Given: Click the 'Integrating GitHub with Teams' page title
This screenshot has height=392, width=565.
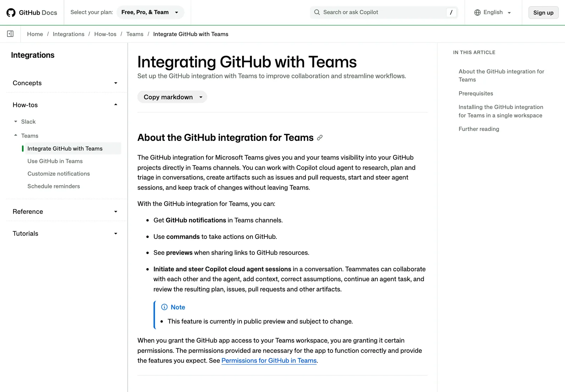Looking at the screenshot, I should [x=247, y=62].
